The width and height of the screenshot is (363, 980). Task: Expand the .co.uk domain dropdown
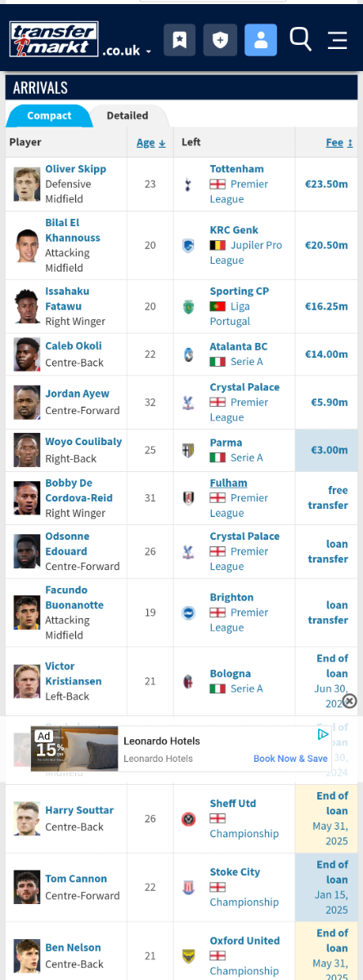127,51
